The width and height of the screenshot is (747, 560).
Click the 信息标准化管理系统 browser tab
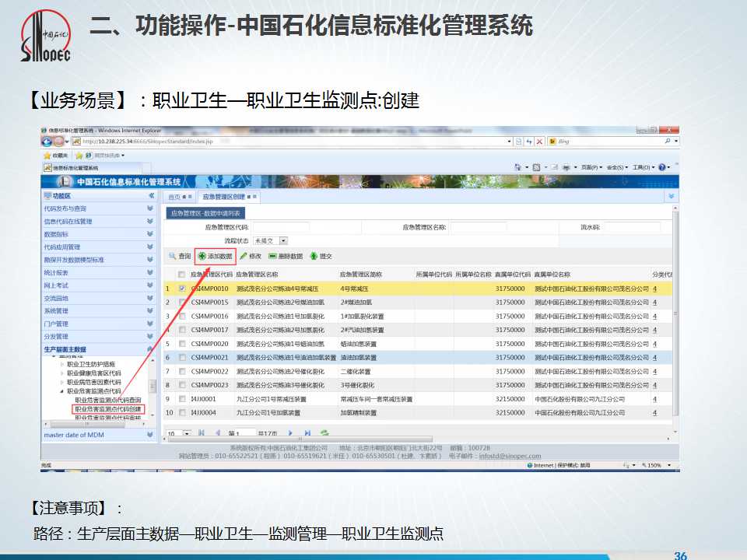(x=93, y=168)
